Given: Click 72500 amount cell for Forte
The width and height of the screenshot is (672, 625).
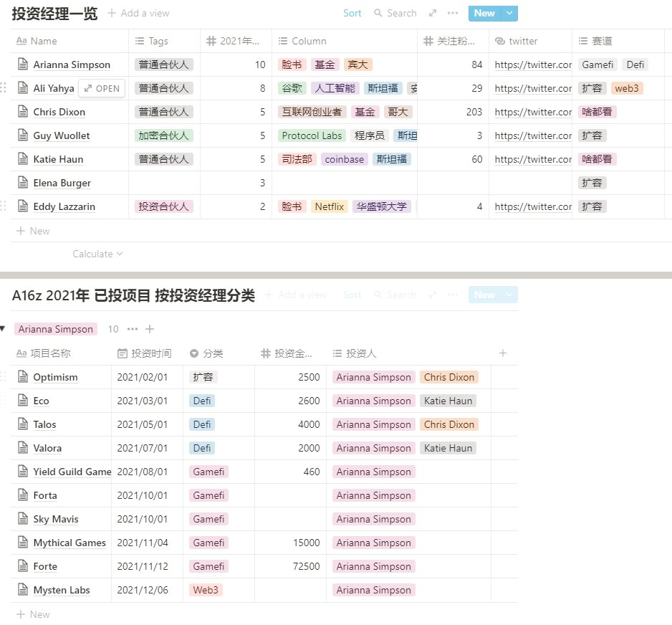Looking at the screenshot, I should pos(291,566).
